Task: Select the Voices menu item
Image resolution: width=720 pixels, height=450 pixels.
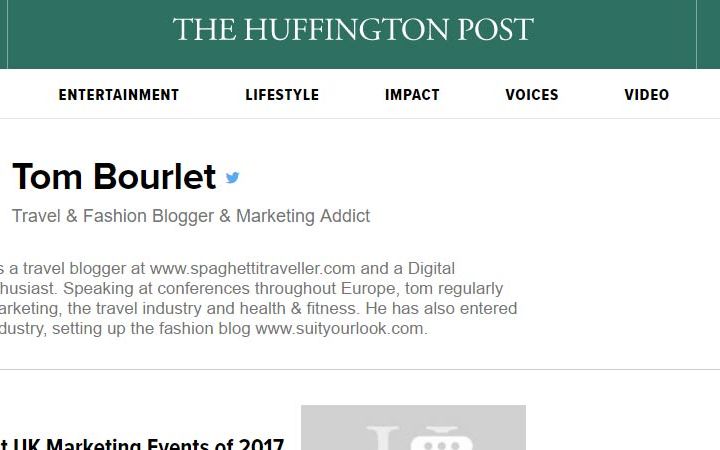Action: point(532,95)
